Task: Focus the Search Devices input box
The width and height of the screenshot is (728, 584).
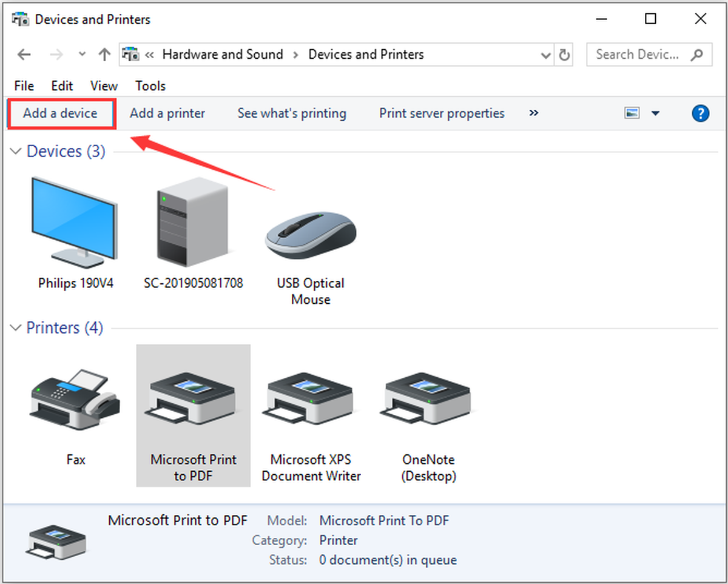Action: 649,55
